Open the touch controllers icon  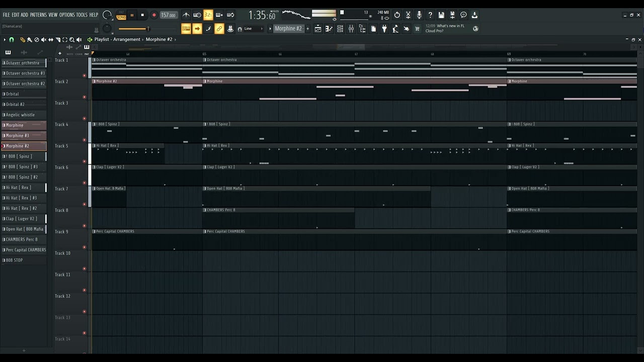(x=407, y=29)
